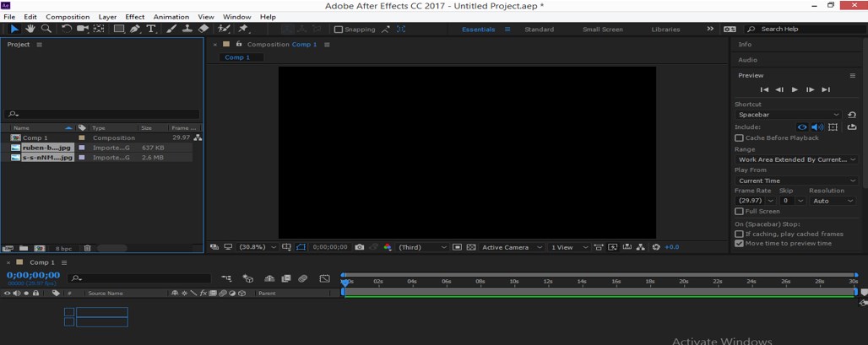
Task: Enable Motion Blur icon in timeline
Action: (302, 278)
